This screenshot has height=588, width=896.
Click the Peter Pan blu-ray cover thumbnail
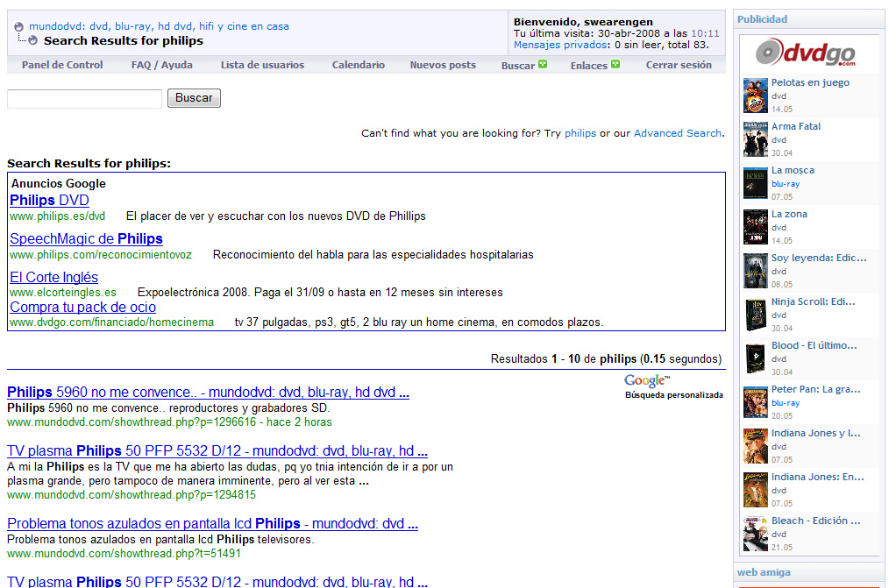[x=756, y=402]
